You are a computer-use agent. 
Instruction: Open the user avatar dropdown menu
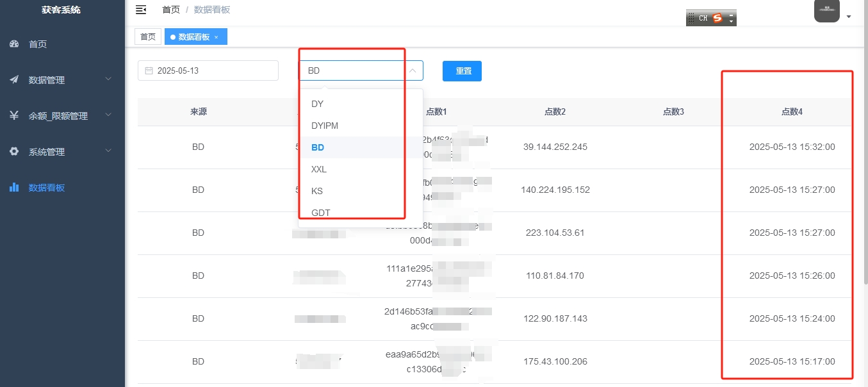coord(848,17)
